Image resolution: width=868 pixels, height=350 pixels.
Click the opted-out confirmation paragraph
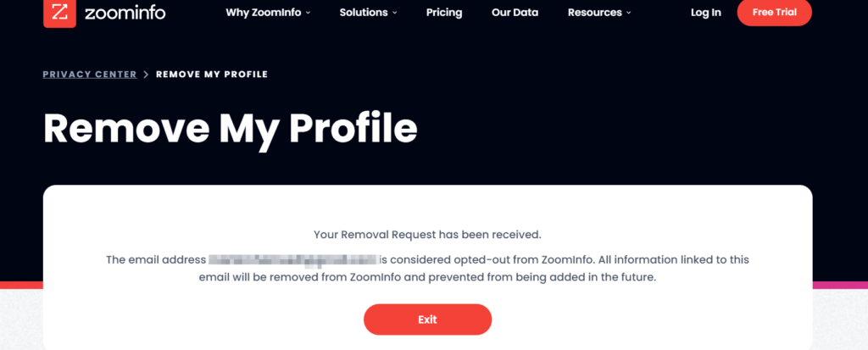[x=427, y=269]
